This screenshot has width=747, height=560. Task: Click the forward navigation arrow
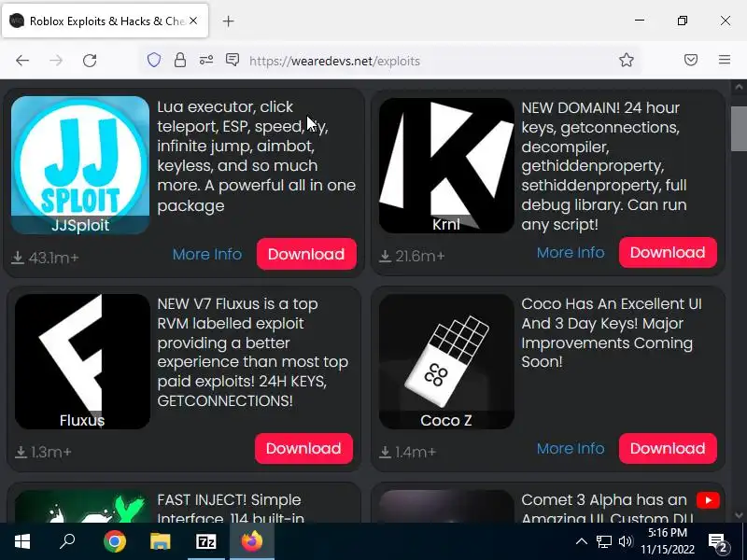coord(56,61)
